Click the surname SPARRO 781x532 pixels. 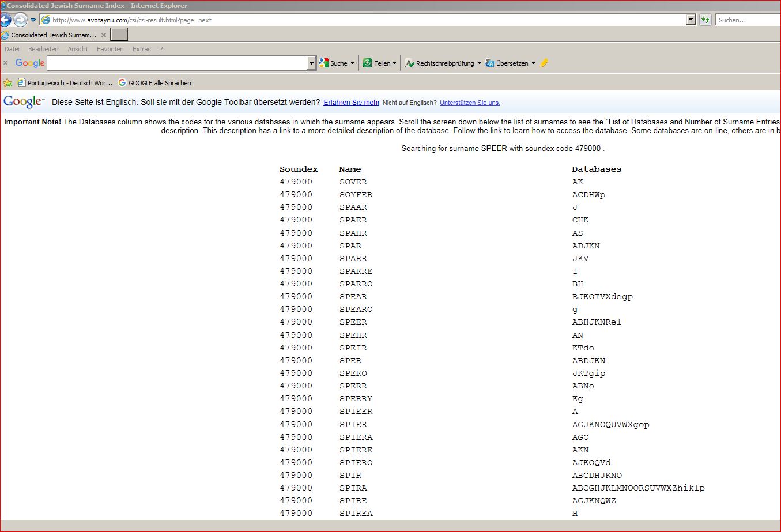coord(356,284)
